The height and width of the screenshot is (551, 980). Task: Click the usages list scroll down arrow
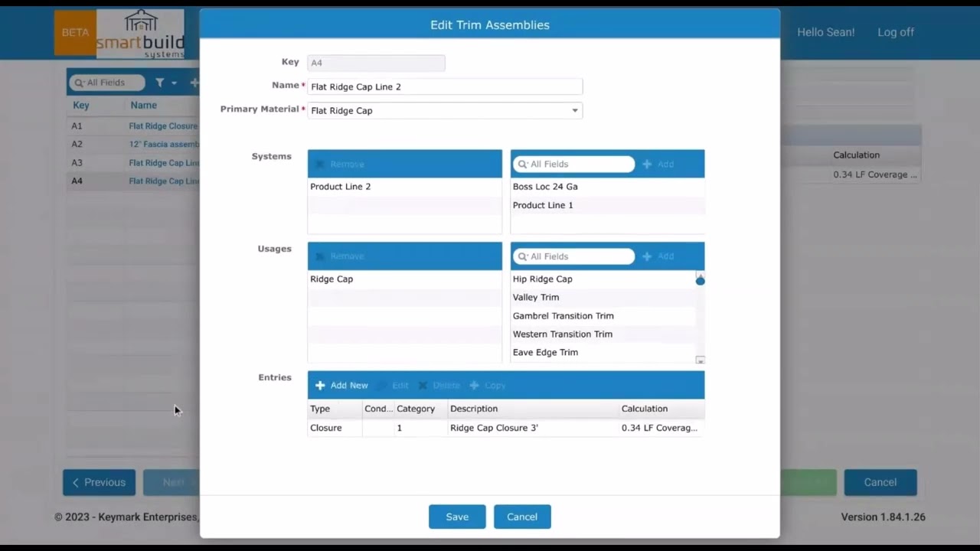[x=700, y=360]
